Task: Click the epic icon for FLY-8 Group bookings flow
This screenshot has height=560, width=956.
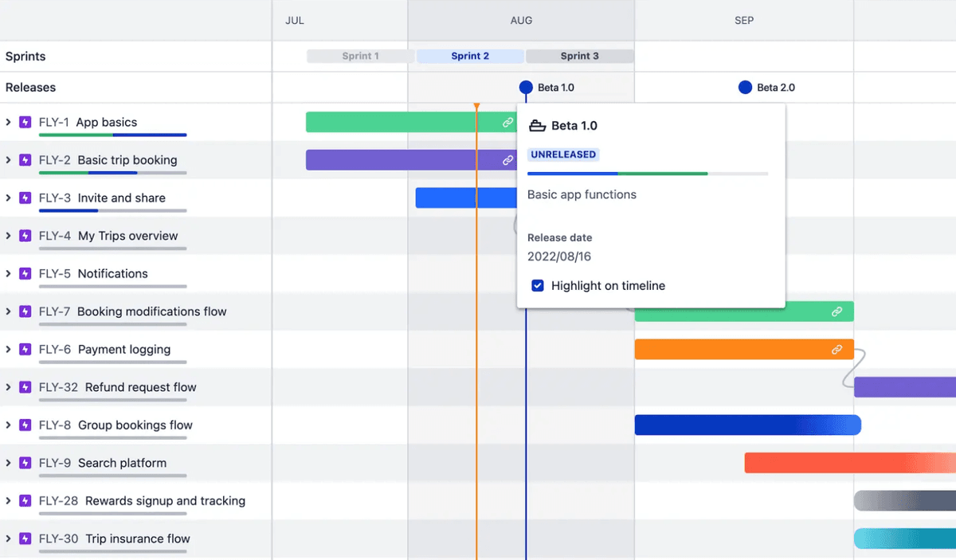Action: point(25,425)
